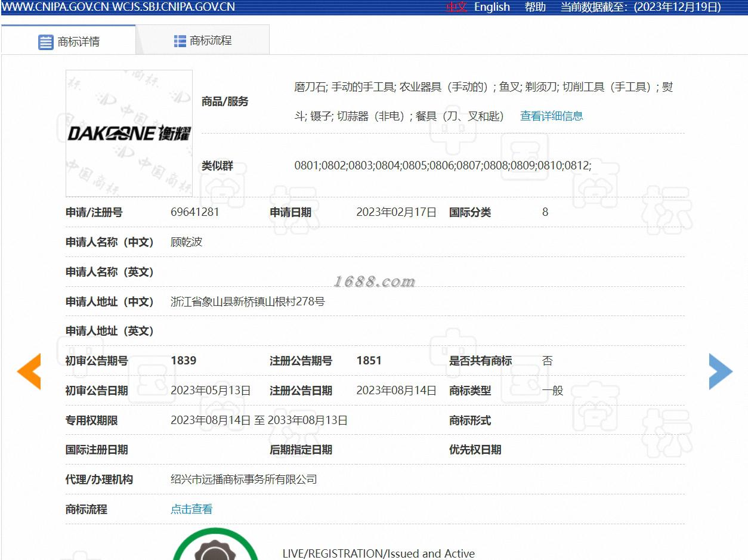The width and height of the screenshot is (748, 560).
Task: Select application number 69641281
Action: (x=194, y=212)
